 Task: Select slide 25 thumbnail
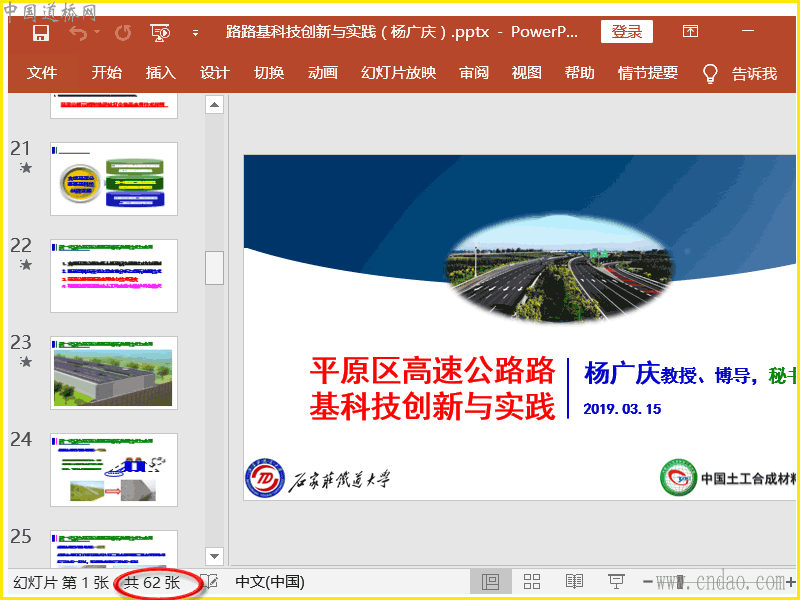pyautogui.click(x=114, y=548)
